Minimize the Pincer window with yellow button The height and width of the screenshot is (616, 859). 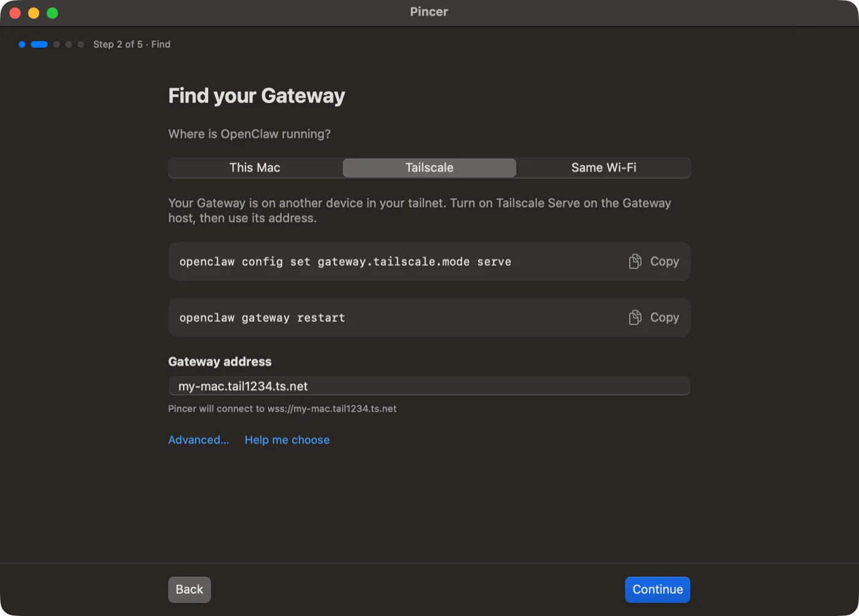click(x=34, y=13)
